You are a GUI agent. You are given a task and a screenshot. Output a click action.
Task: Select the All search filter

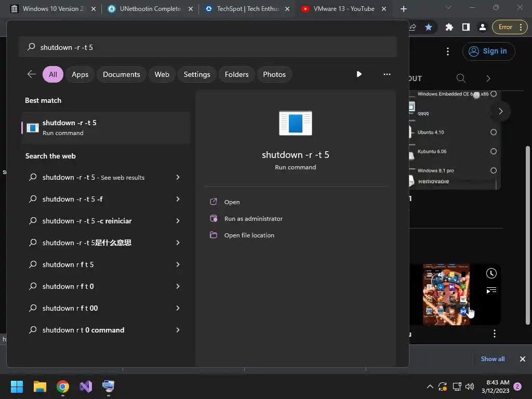pyautogui.click(x=53, y=74)
